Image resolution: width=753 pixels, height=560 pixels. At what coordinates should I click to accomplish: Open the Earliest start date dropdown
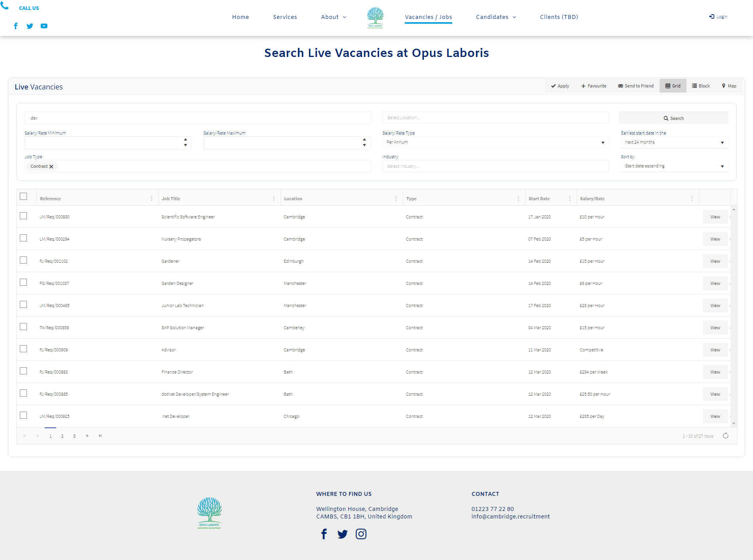674,142
